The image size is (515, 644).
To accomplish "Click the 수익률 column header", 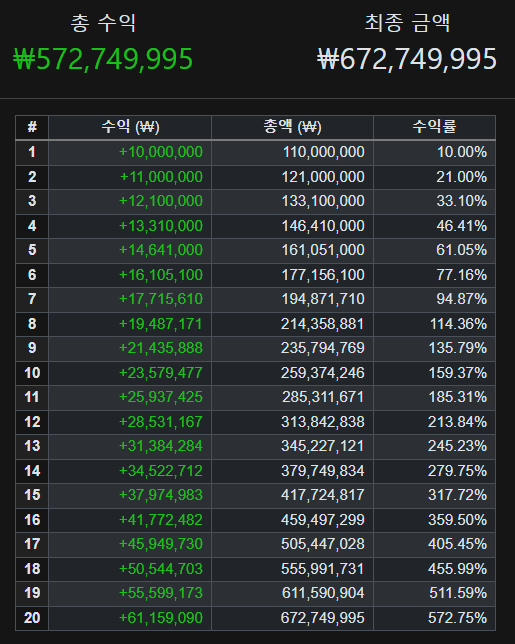I will tap(434, 127).
